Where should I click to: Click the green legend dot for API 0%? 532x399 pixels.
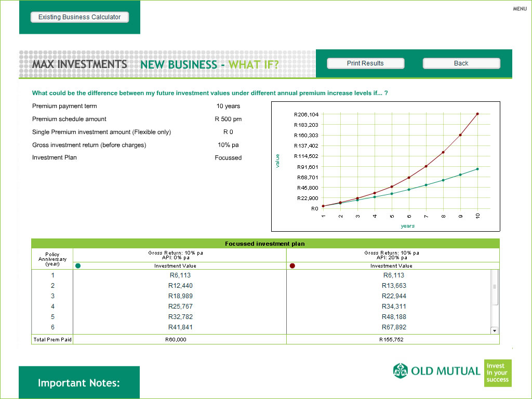click(x=78, y=265)
